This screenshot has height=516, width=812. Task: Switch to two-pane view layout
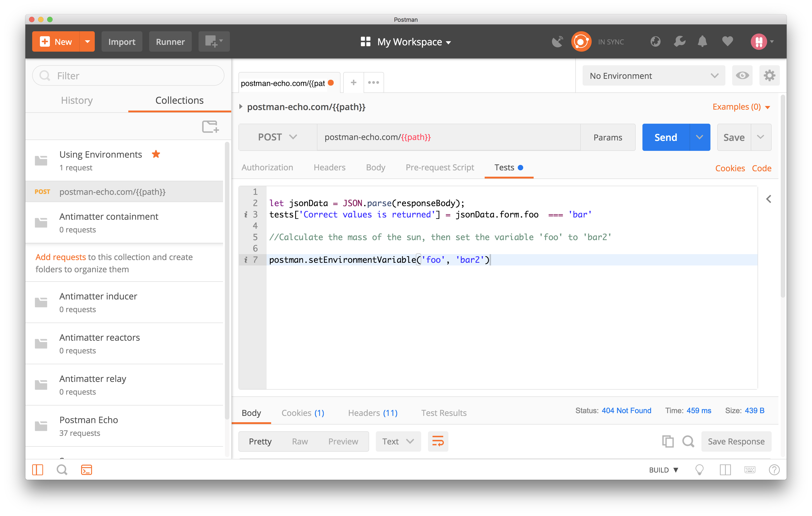[x=725, y=470]
